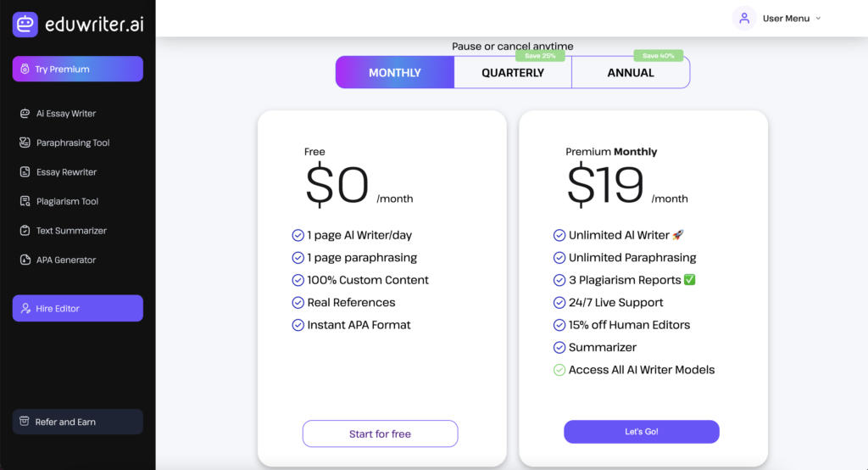This screenshot has height=470, width=868.
Task: Click the Hire Editor bag icon
Action: point(25,309)
